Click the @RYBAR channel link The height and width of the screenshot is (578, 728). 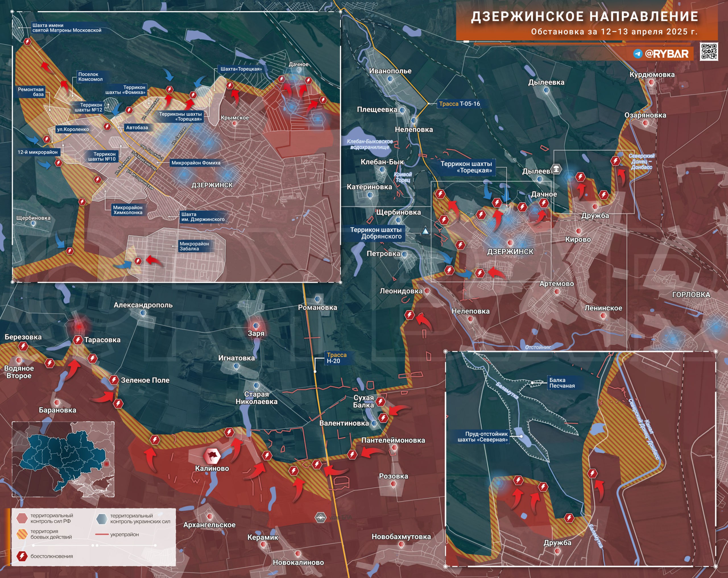[666, 54]
